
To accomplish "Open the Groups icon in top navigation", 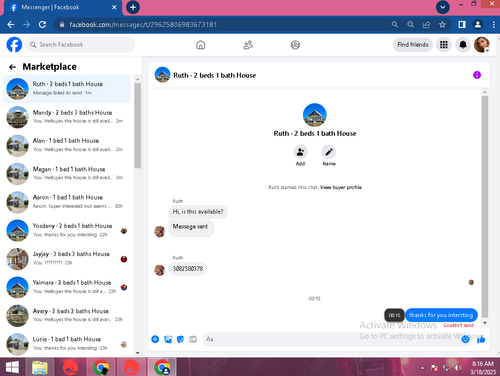I will (295, 45).
